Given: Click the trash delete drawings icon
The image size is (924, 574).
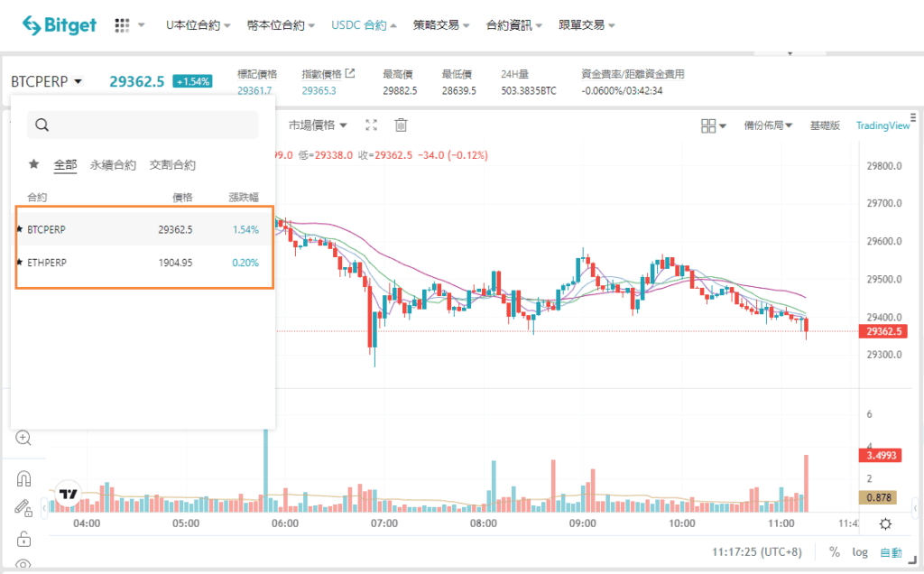Looking at the screenshot, I should point(401,125).
